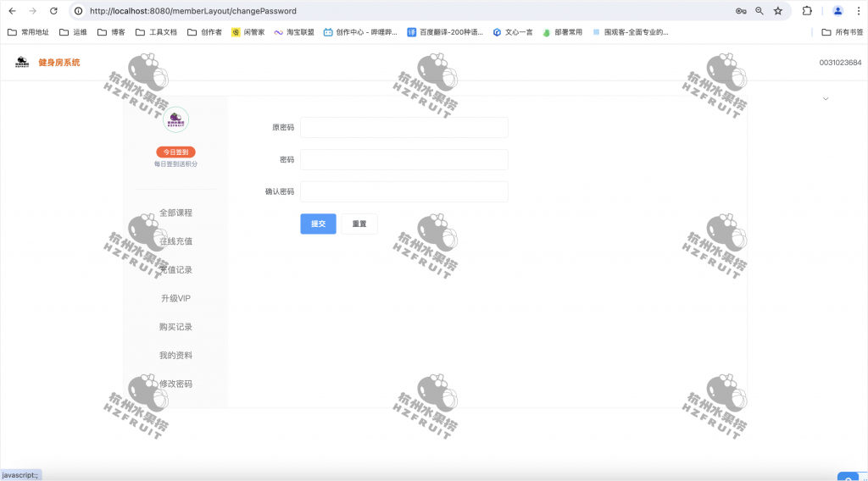The image size is (868, 481).
Task: Open the 常用地址 bookmark folder
Action: click(x=28, y=32)
